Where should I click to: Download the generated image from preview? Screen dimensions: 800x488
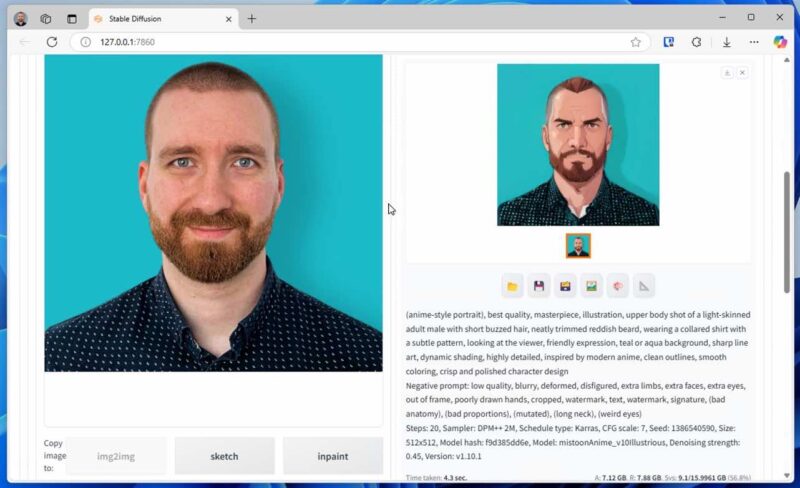coord(727,73)
